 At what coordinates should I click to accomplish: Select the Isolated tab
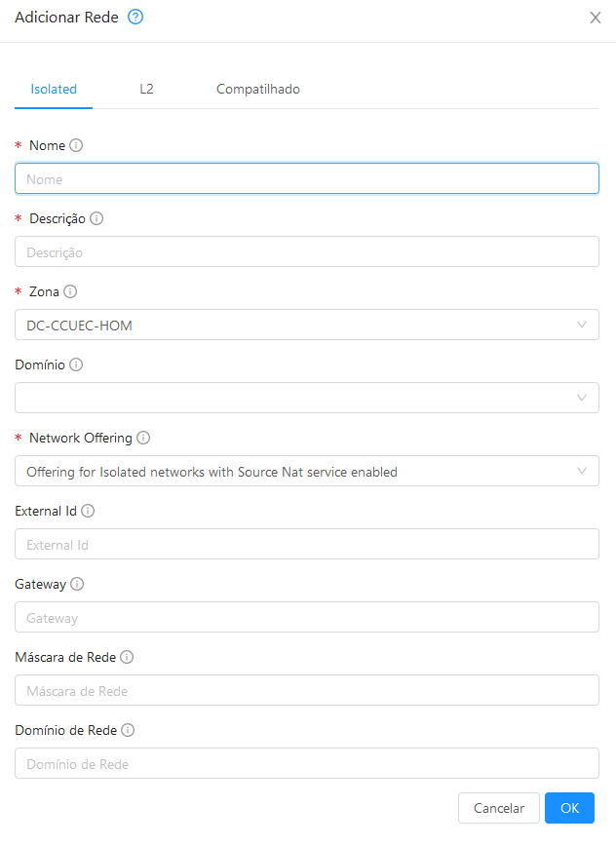[x=54, y=89]
